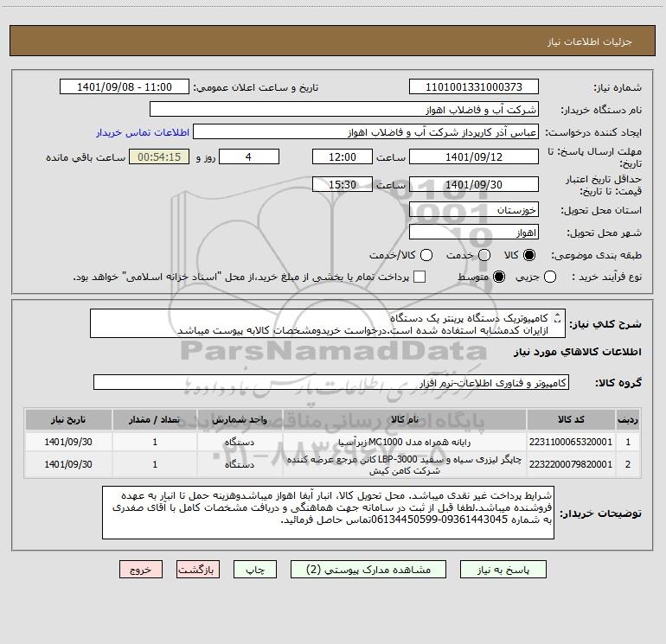This screenshot has height=644, width=666.
Task: Click the remaining time field 00:54:15
Action: (x=159, y=156)
